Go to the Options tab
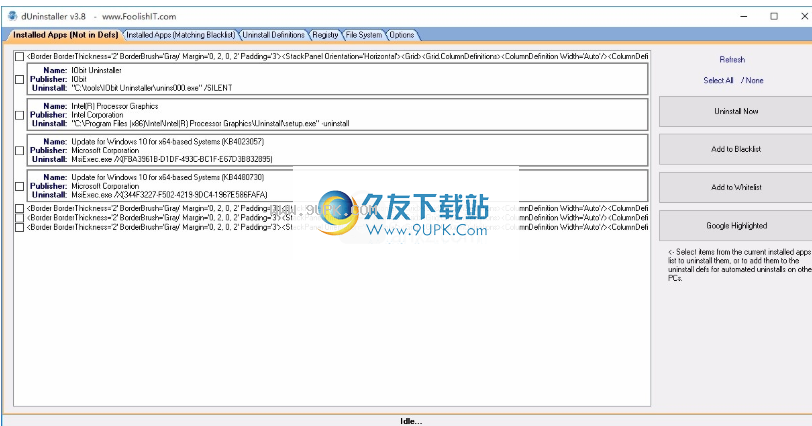This screenshot has height=426, width=812. click(x=402, y=35)
